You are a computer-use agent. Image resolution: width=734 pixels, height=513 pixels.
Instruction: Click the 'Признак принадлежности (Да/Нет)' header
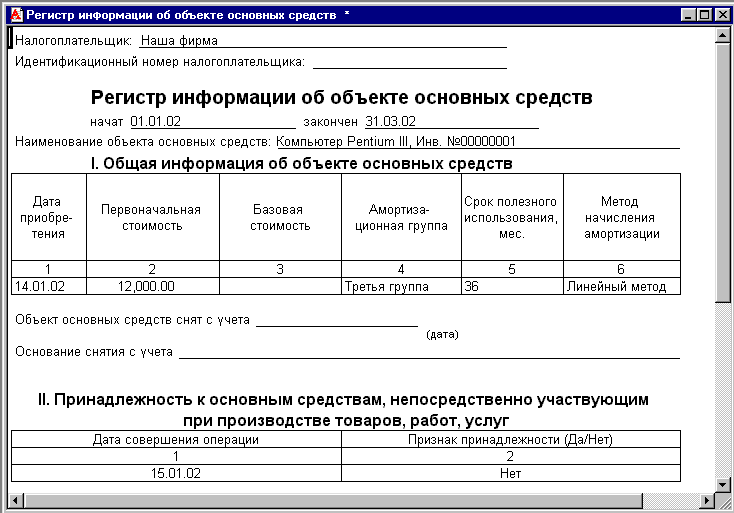[511, 440]
